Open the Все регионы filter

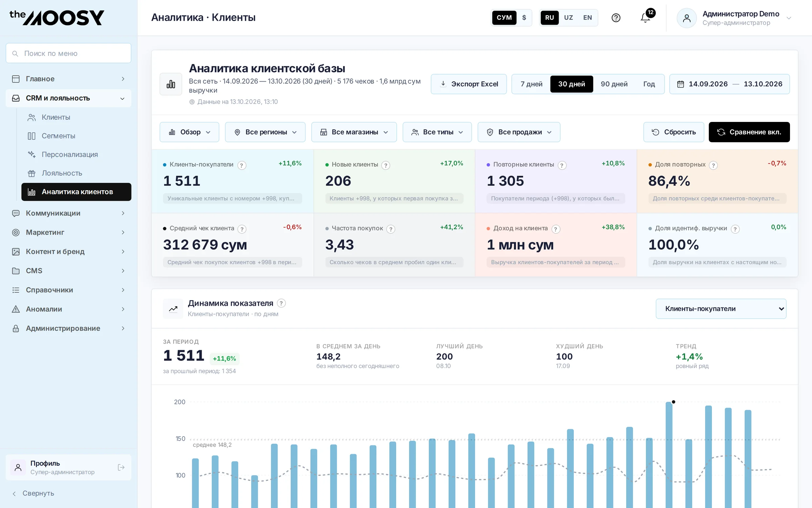pyautogui.click(x=265, y=132)
